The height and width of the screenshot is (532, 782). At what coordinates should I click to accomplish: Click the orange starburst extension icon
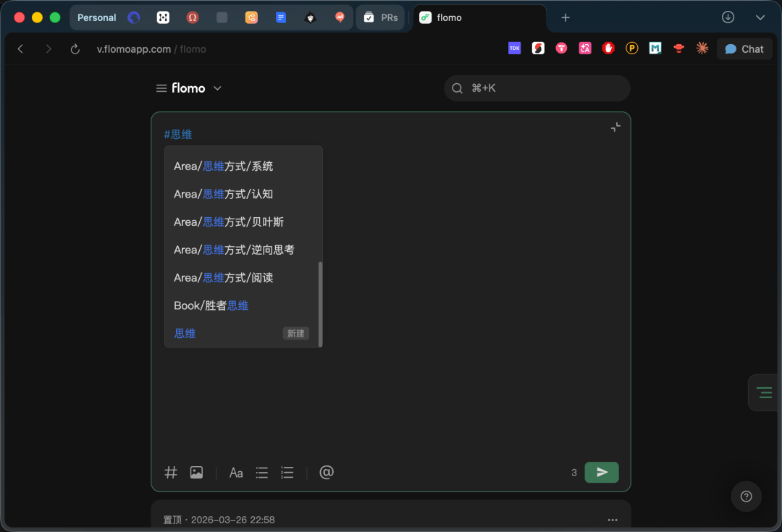(x=702, y=48)
